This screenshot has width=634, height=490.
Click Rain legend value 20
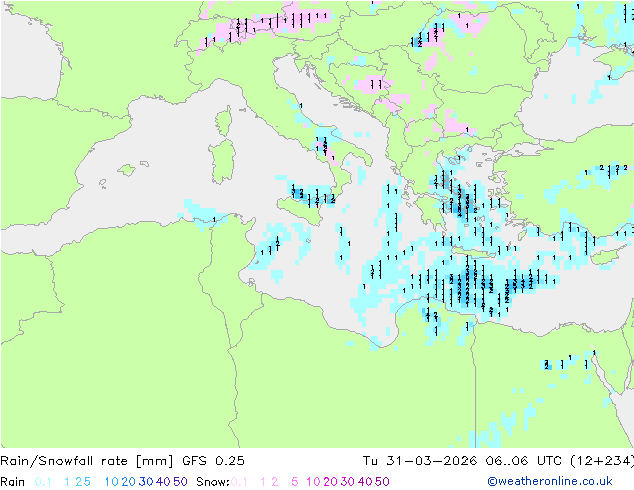pos(129,482)
